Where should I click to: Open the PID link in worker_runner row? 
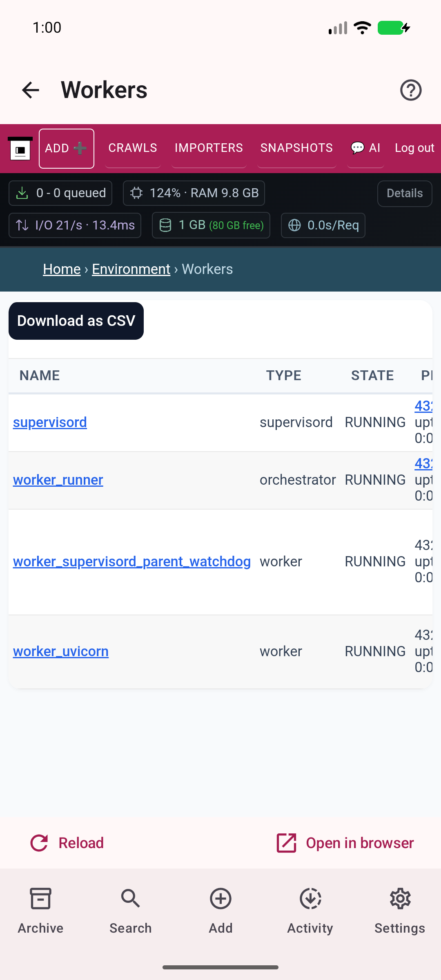pyautogui.click(x=423, y=463)
